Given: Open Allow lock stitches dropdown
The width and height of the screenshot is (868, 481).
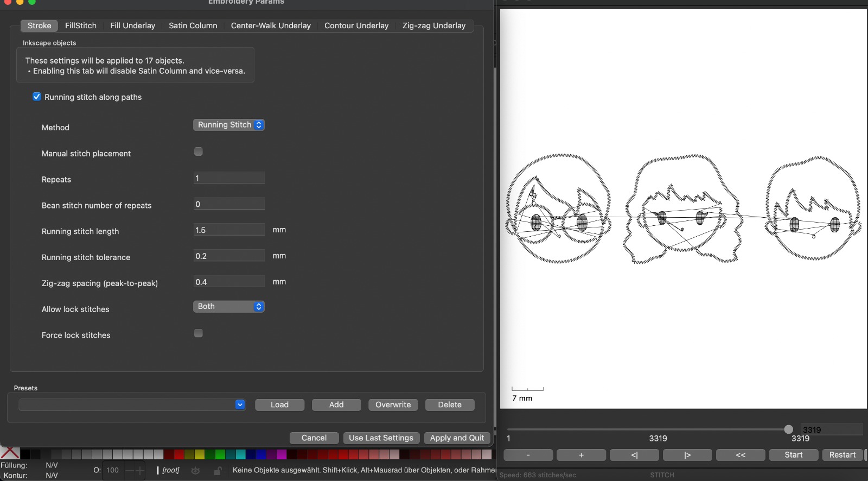Looking at the screenshot, I should (229, 307).
